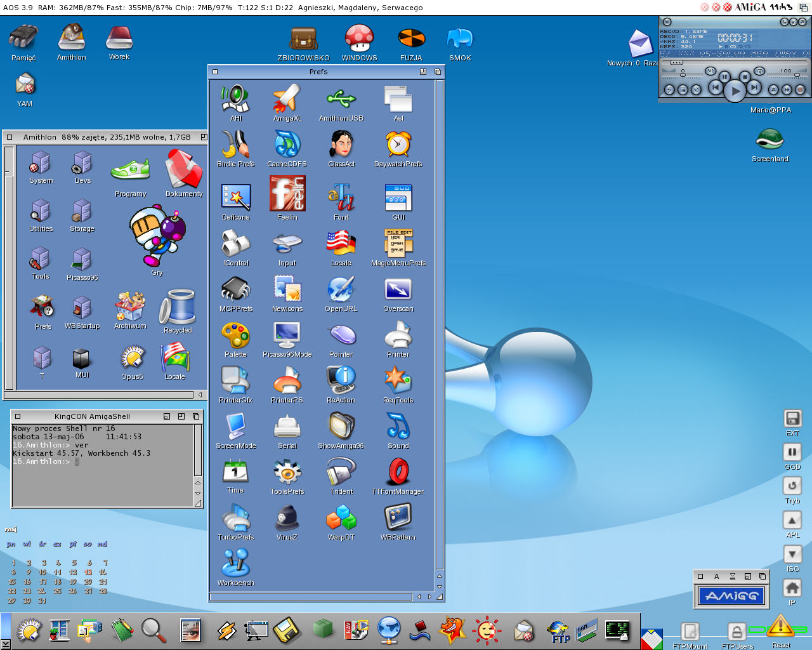Toggle repeat loop button in audio player
The height and width of the screenshot is (650, 812).
[x=759, y=71]
